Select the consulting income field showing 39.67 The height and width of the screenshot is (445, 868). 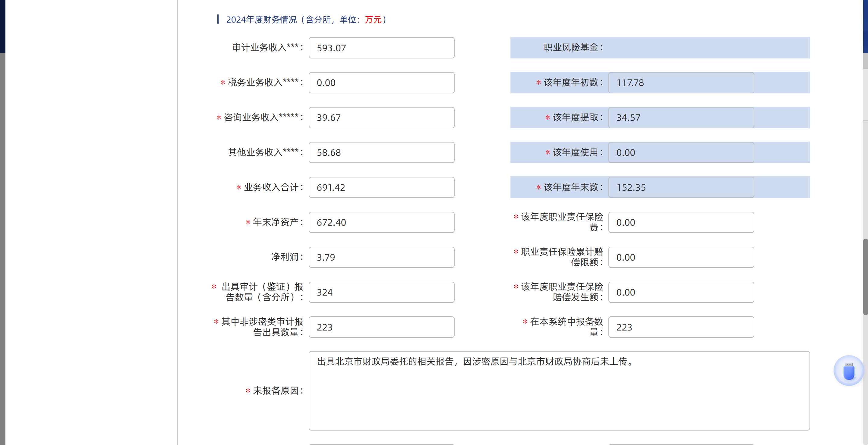(381, 118)
